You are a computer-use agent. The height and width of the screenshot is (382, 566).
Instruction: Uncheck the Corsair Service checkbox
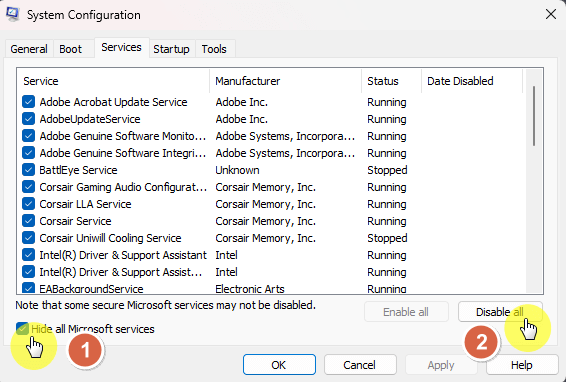click(x=29, y=221)
